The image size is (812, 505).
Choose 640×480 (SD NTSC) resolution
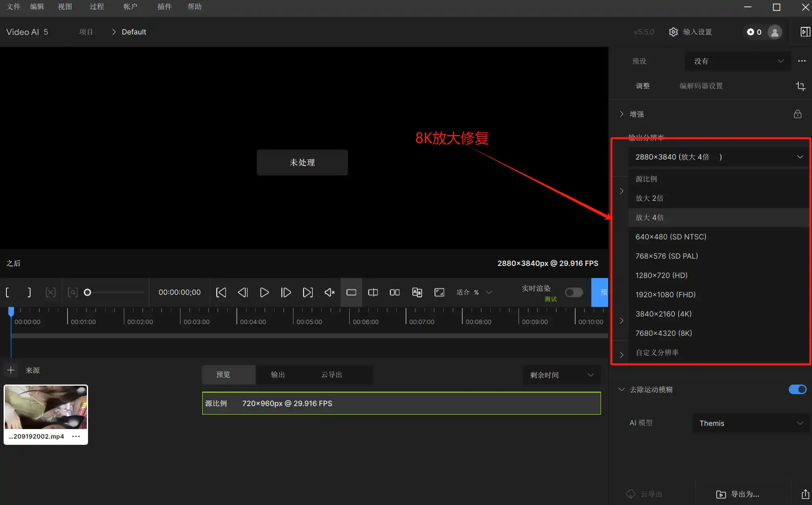click(x=719, y=237)
